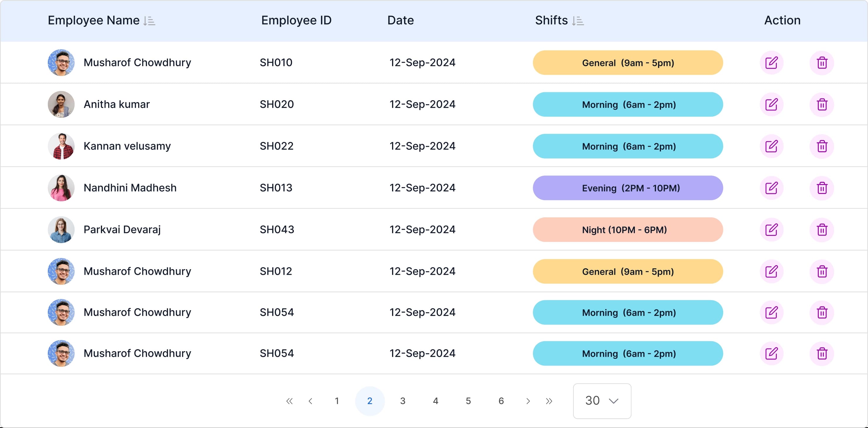Delete Anitha kumar's shift assignment
The width and height of the screenshot is (868, 428).
(x=822, y=104)
